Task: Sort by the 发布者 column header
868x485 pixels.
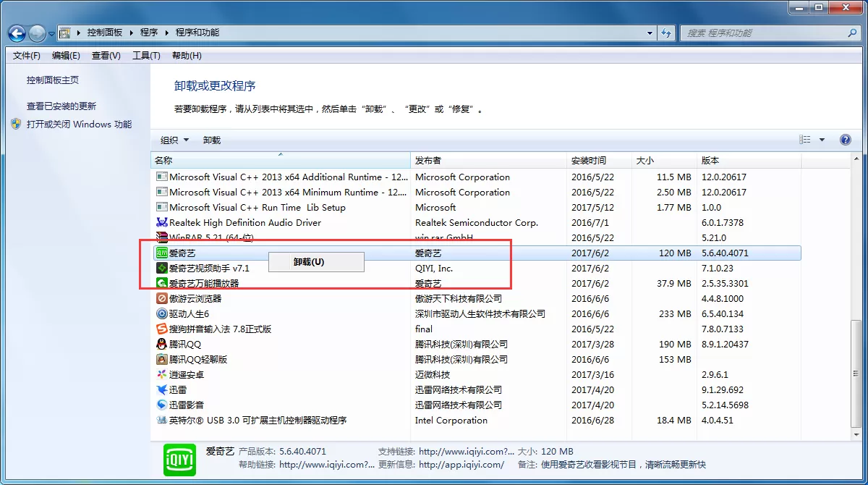Action: (489, 161)
